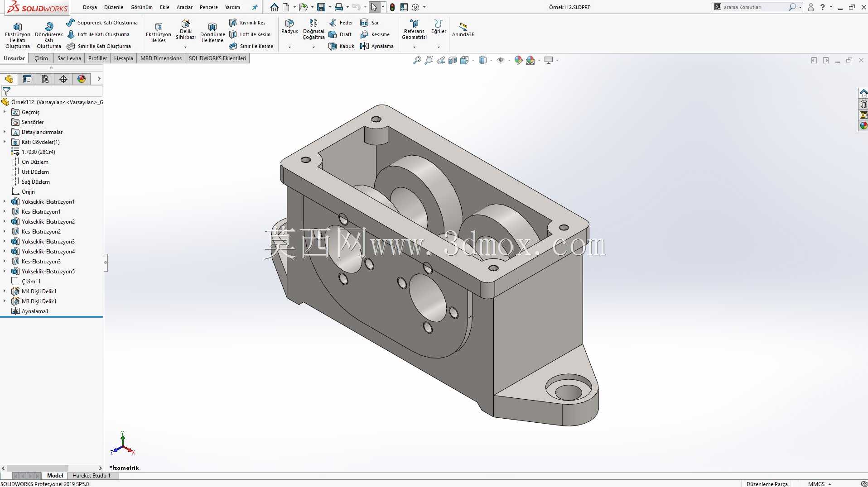Open FeatureManager design tree tab icon
Image resolution: width=868 pixels, height=487 pixels.
pyautogui.click(x=9, y=79)
